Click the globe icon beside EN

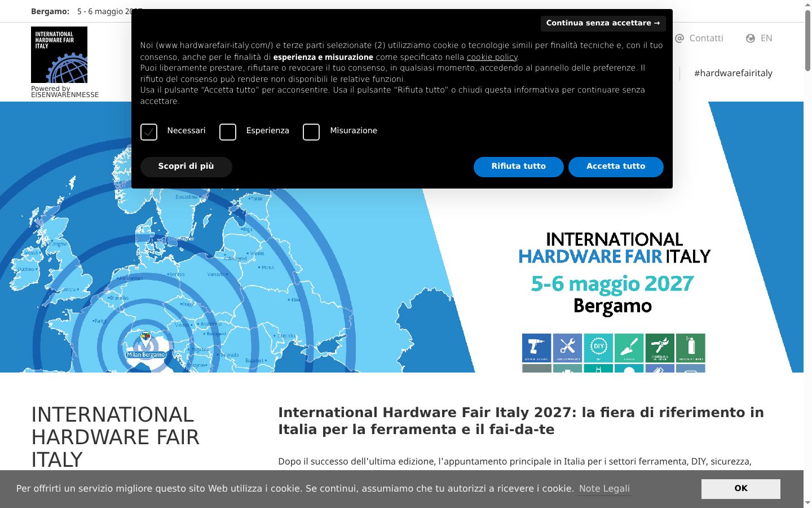(751, 38)
